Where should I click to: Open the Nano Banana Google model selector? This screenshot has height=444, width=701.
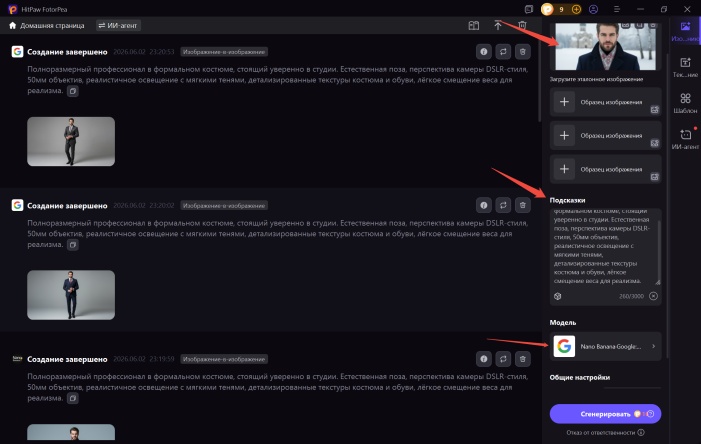pos(605,346)
